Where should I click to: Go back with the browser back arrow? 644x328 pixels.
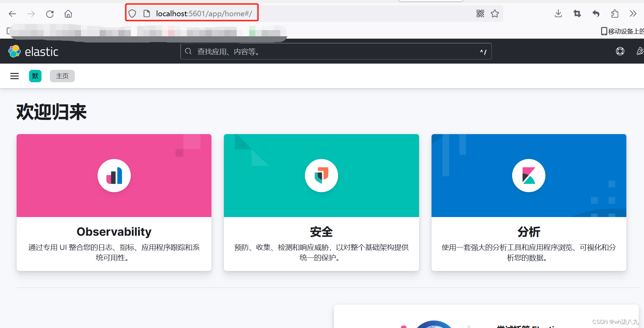click(x=12, y=14)
